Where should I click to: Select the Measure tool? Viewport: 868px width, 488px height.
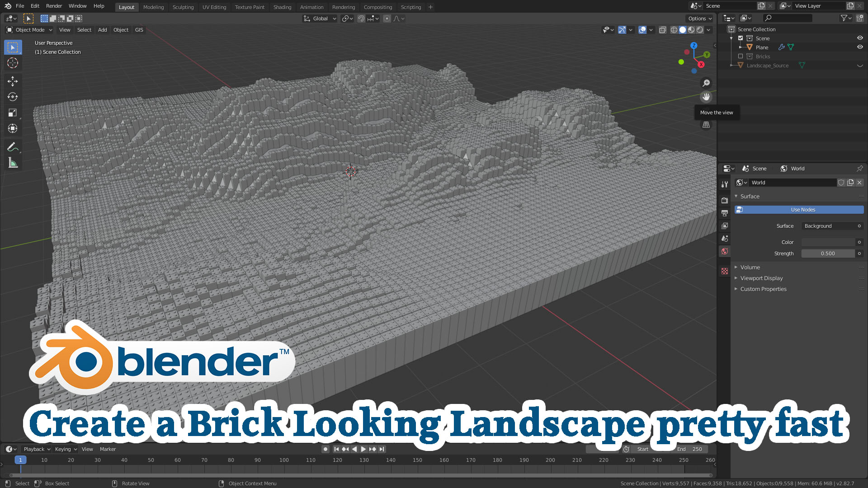pyautogui.click(x=13, y=163)
